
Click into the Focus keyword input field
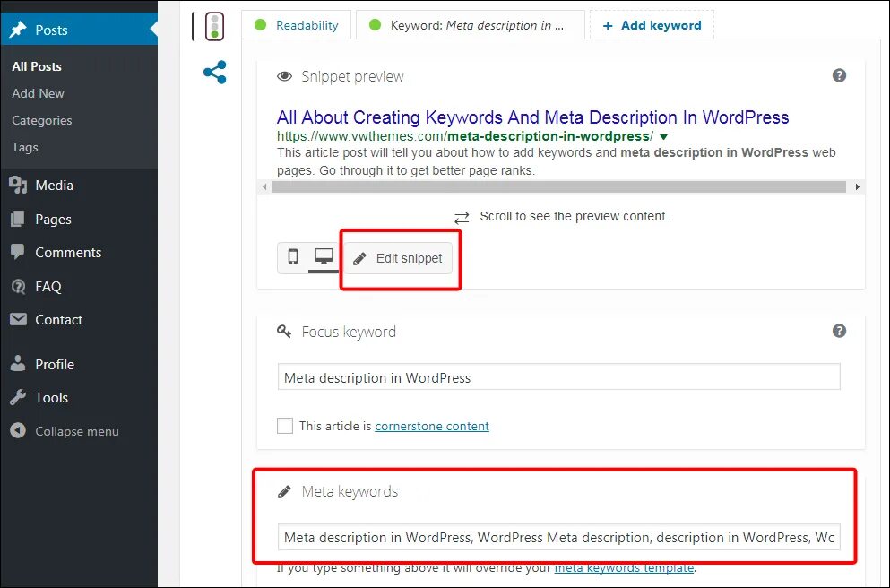[x=558, y=376]
